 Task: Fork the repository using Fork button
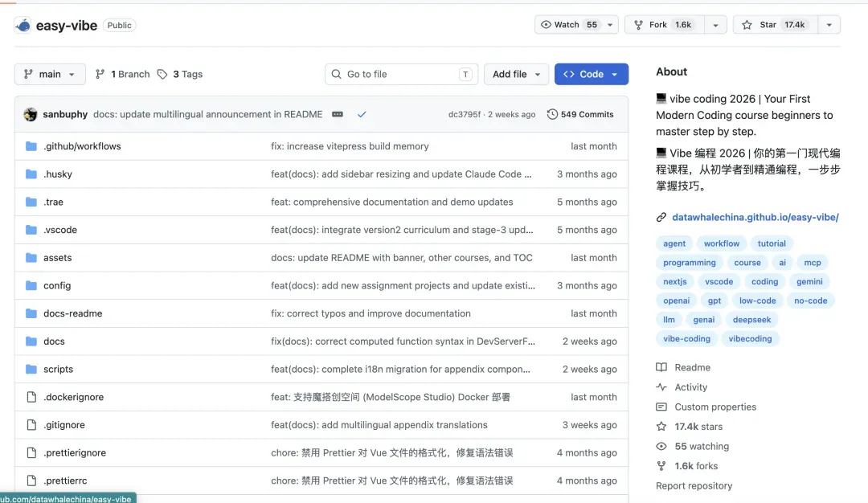point(665,25)
